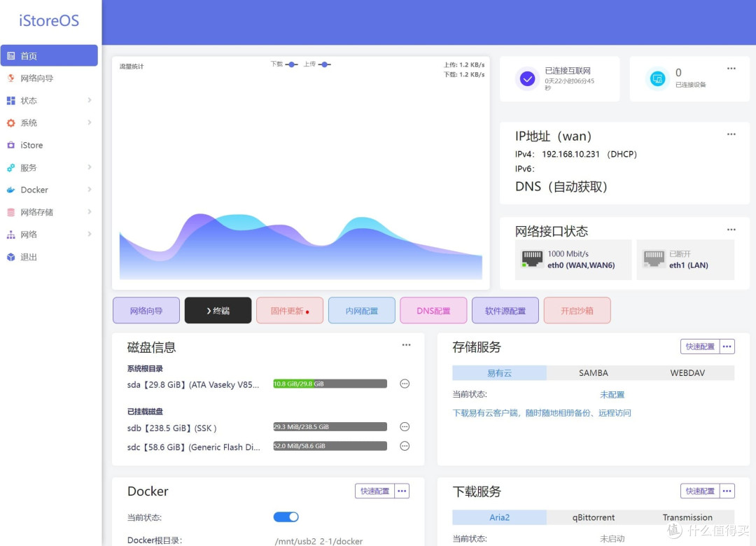Open the 磁盘信息 options menu
Image resolution: width=756 pixels, height=546 pixels.
(x=406, y=345)
